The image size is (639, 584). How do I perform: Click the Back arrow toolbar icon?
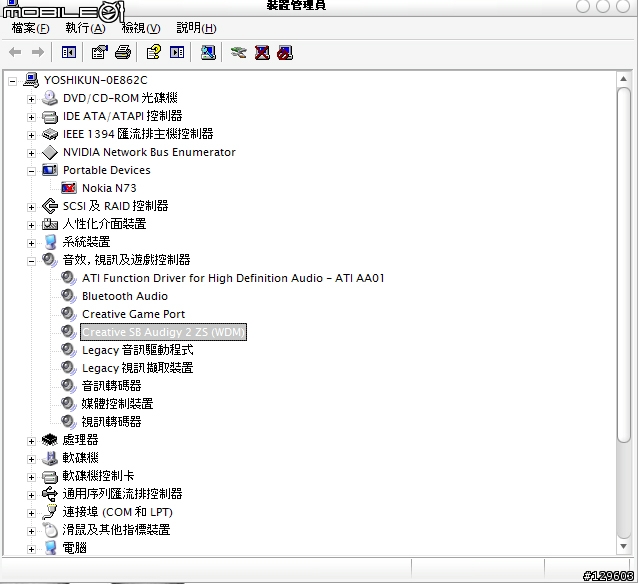pyautogui.click(x=15, y=52)
